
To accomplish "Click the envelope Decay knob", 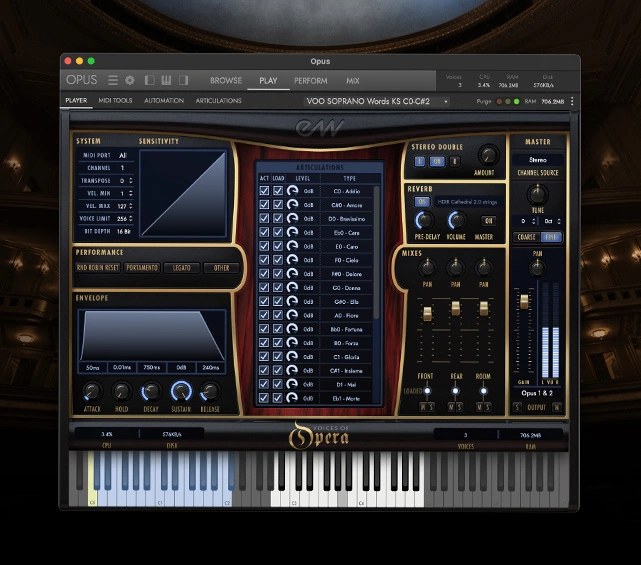I will [151, 391].
